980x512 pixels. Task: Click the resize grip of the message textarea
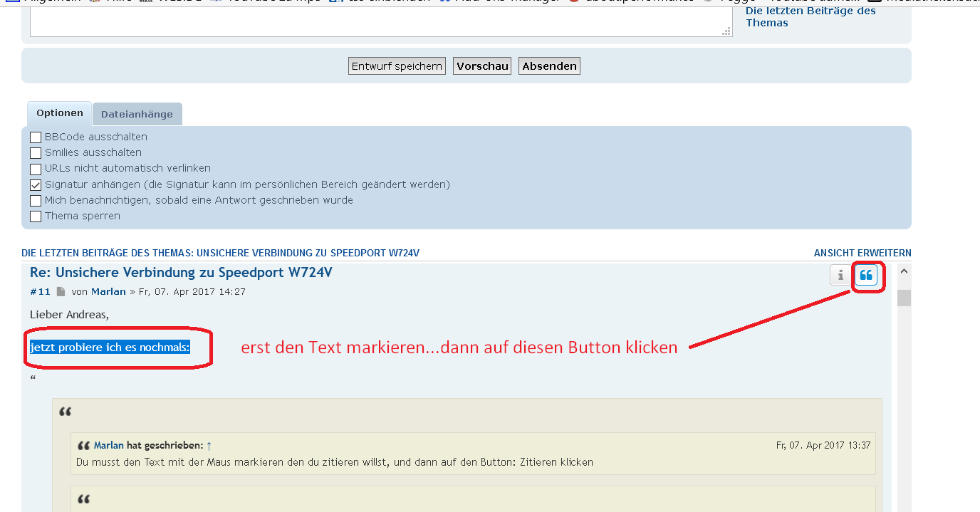click(726, 31)
